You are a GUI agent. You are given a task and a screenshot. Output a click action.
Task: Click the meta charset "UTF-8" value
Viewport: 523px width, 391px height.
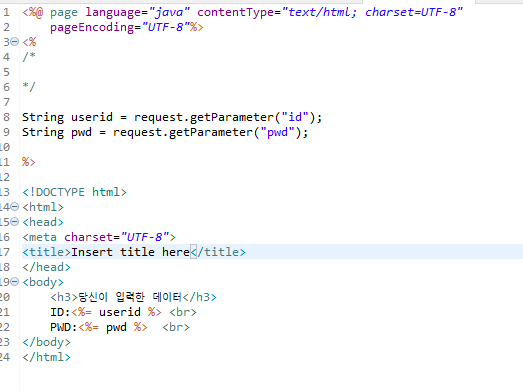click(x=145, y=237)
